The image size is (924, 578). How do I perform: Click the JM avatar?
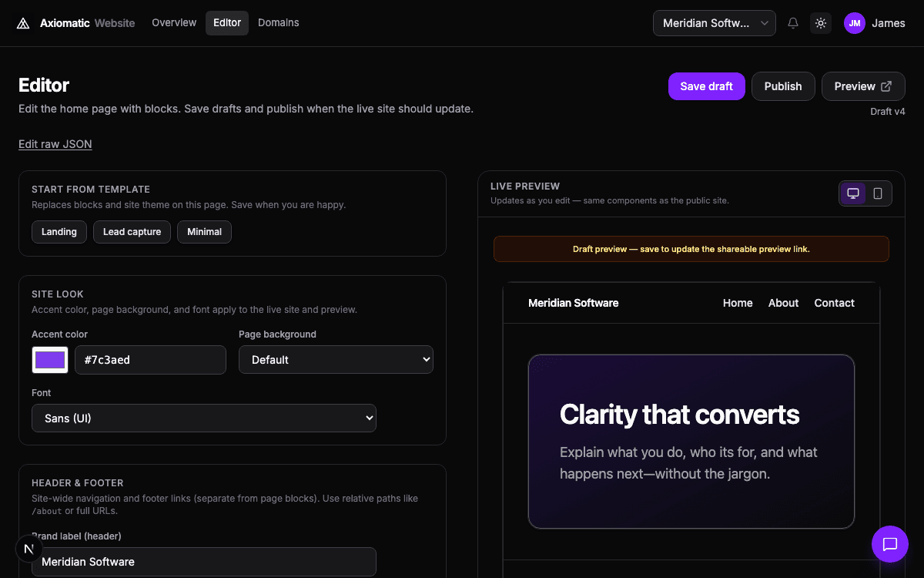[854, 23]
